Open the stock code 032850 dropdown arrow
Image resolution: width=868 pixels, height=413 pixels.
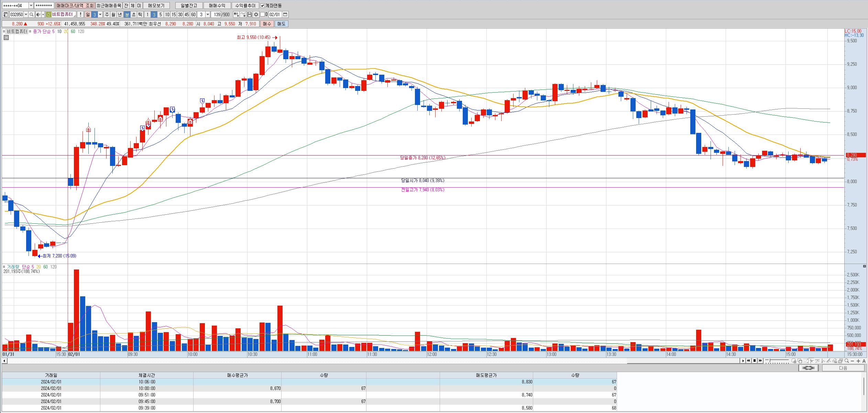(x=26, y=14)
